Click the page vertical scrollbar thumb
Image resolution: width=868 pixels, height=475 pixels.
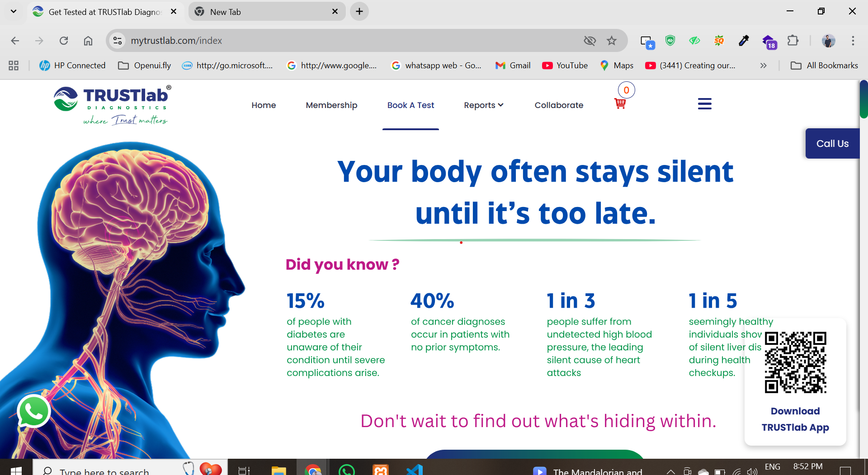click(x=863, y=99)
